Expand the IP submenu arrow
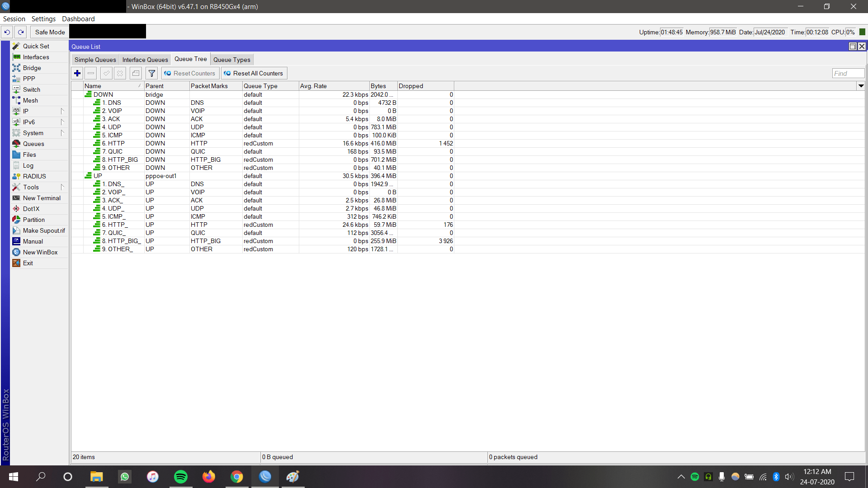The height and width of the screenshot is (488, 868). (62, 111)
